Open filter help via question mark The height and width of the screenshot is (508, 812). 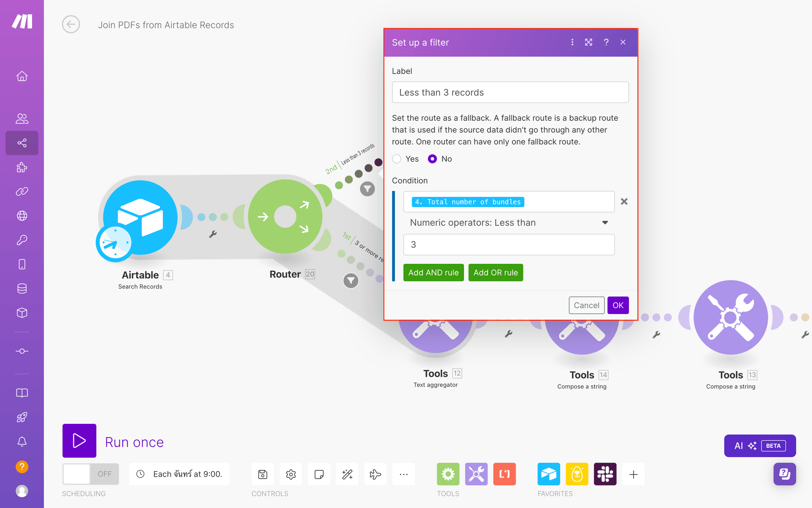[x=606, y=42]
